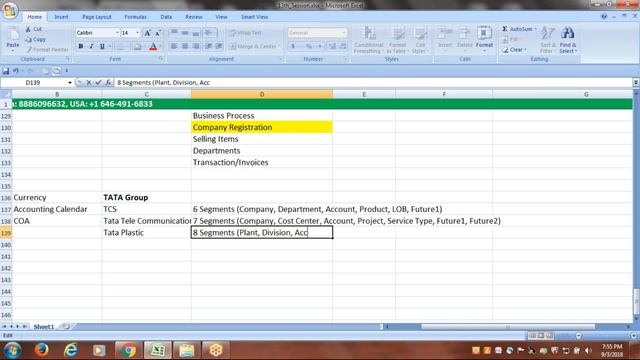This screenshot has height=360, width=640.
Task: Expand the formula bar
Action: point(636,82)
